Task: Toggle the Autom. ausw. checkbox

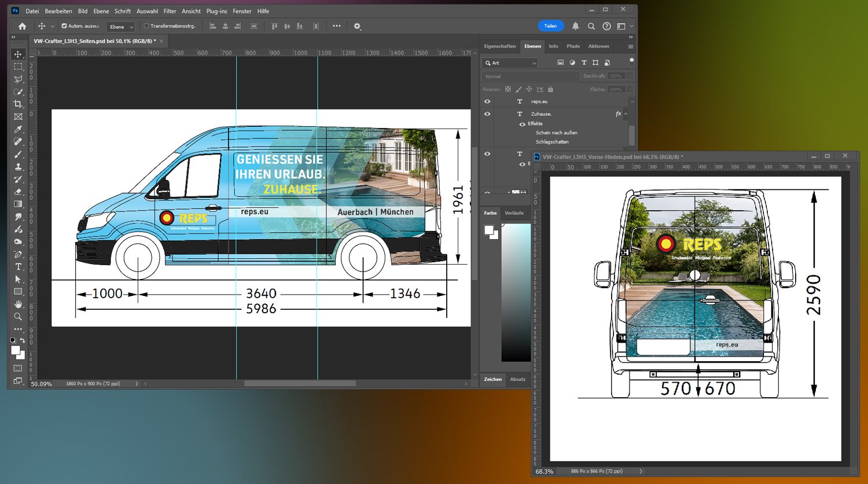Action: coord(64,26)
